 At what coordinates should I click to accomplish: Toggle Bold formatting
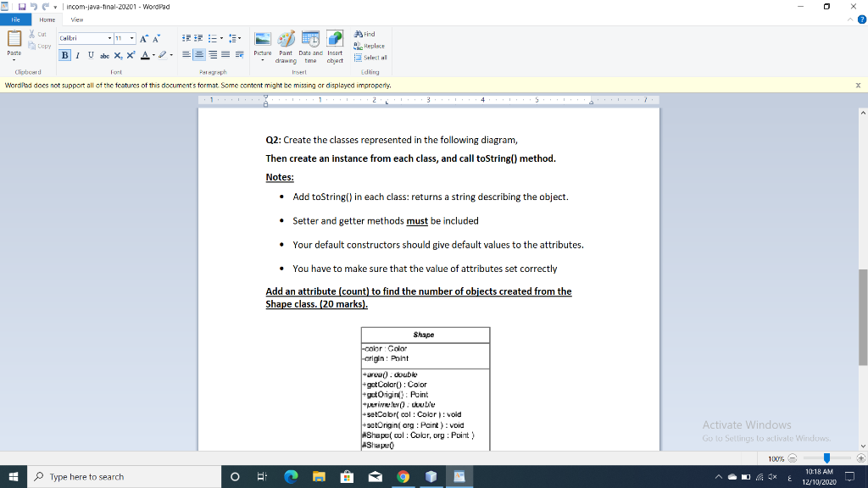(x=64, y=55)
